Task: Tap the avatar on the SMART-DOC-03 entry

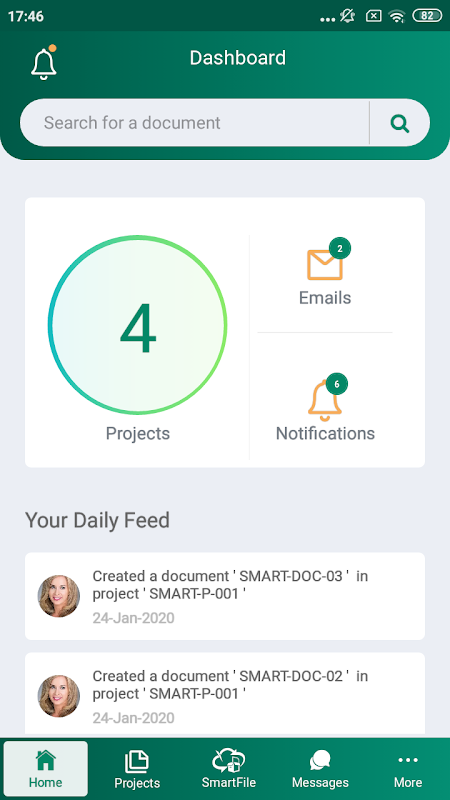Action: coord(59,596)
